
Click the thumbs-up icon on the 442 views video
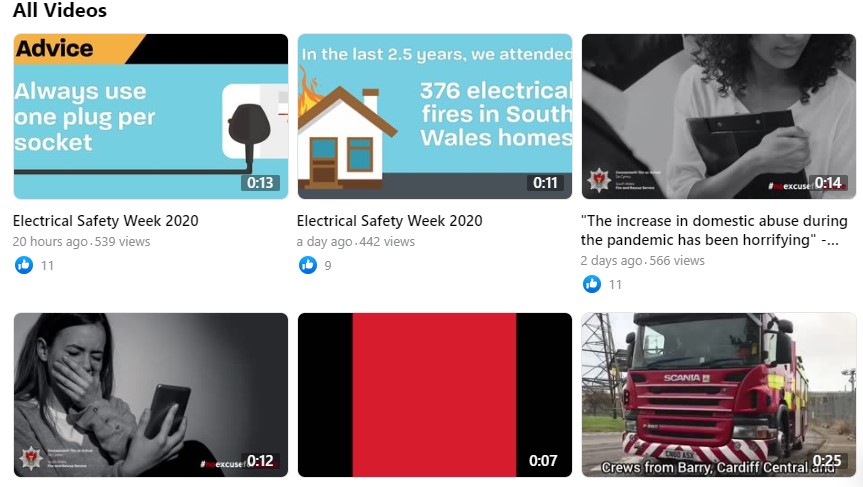pos(308,265)
